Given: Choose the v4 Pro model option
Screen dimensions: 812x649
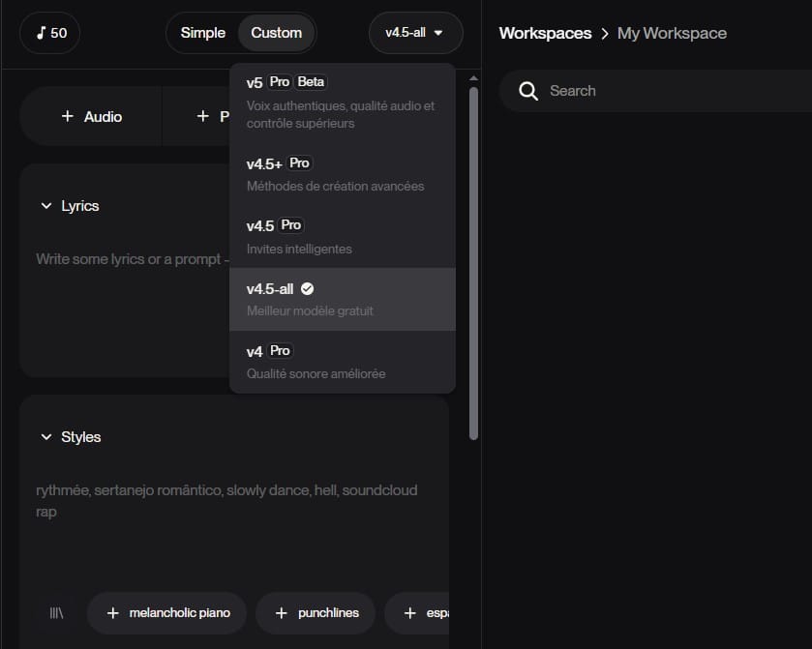Looking at the screenshot, I should (342, 362).
